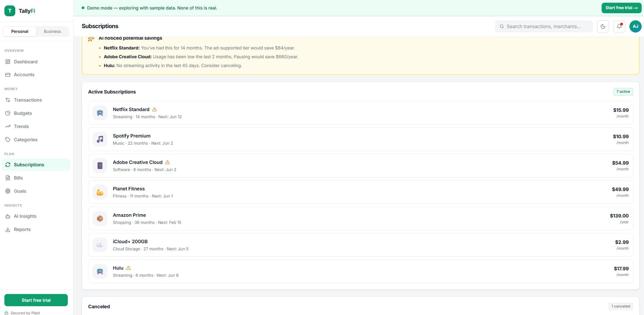
Task: Click the warning icon beside Adobe Creative Cloud
Action: click(x=167, y=162)
